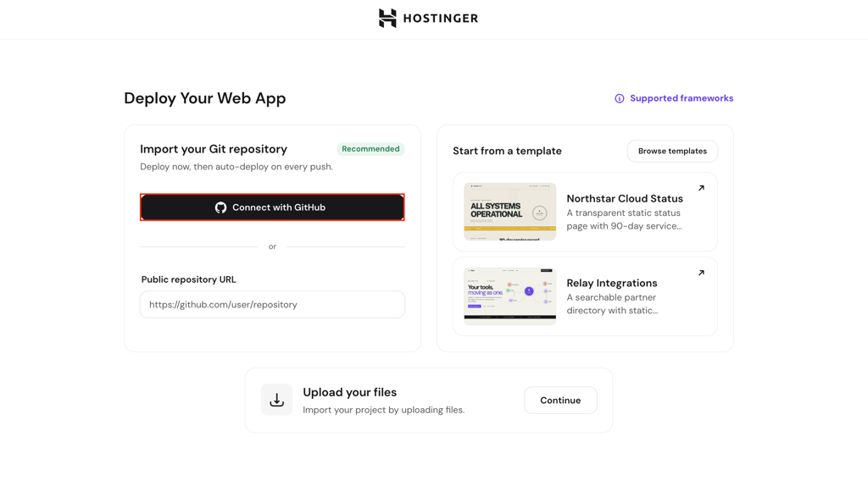Select the Relay Integrations thumbnail

tap(509, 296)
